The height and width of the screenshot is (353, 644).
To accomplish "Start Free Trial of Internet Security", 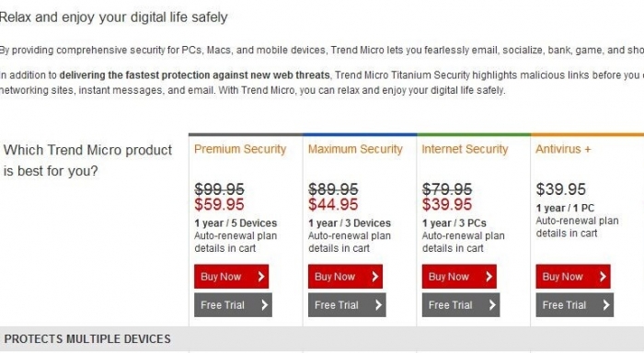I will point(461,305).
